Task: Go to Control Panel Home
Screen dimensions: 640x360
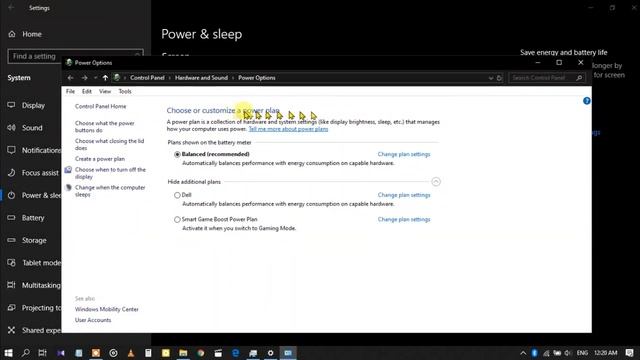Action: click(100, 106)
